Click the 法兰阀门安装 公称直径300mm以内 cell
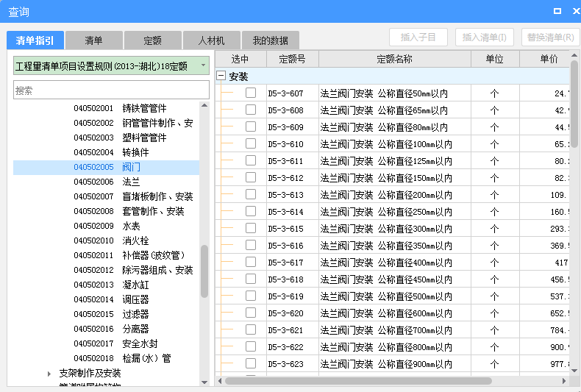The width and height of the screenshot is (581, 392). 395,229
